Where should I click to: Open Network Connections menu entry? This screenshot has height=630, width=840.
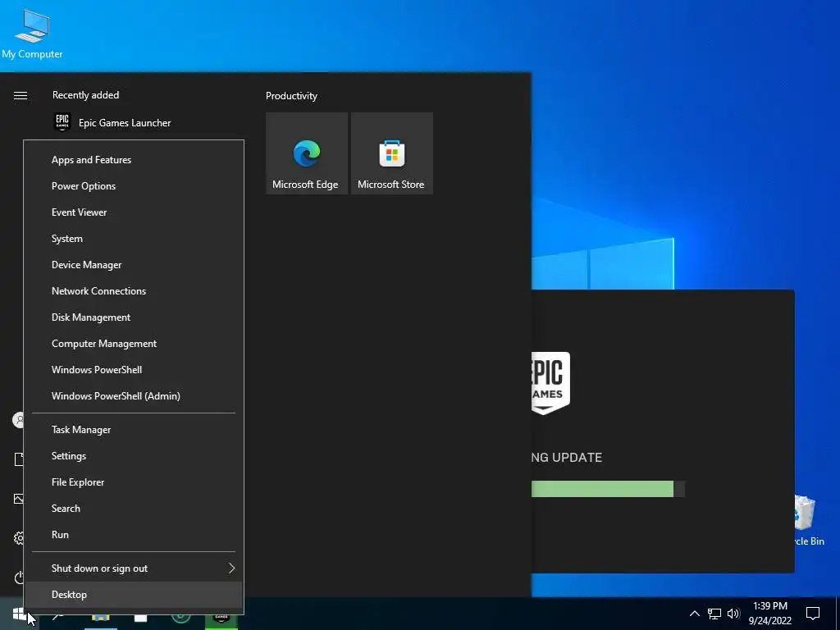(134, 291)
